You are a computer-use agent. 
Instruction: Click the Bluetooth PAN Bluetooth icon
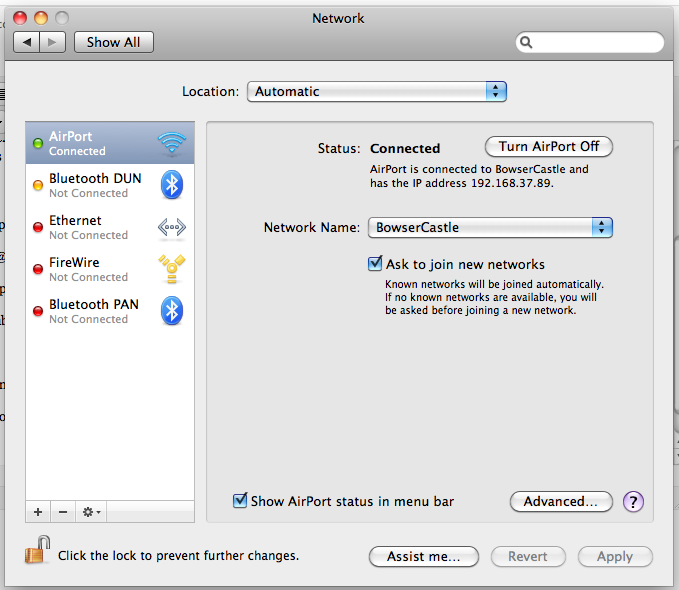[x=172, y=311]
